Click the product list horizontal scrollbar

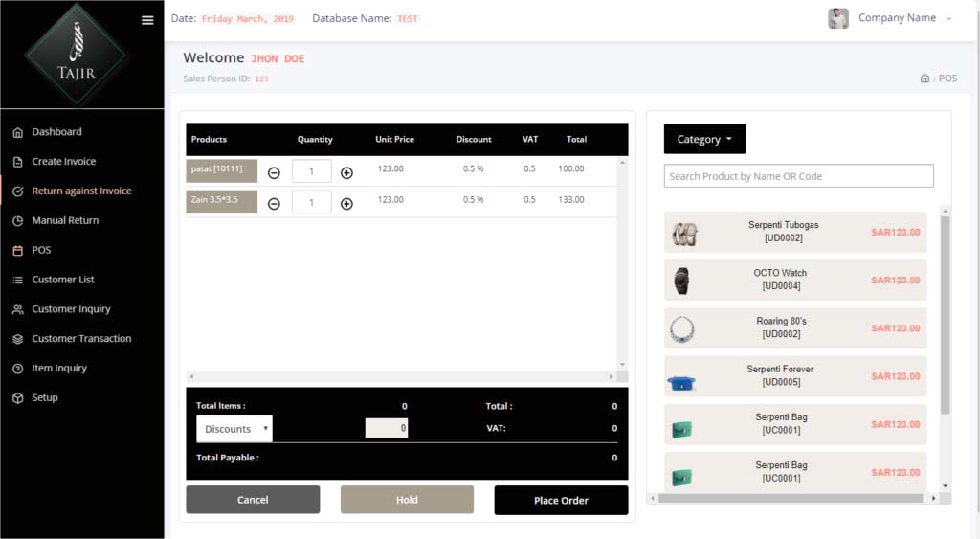(x=791, y=499)
